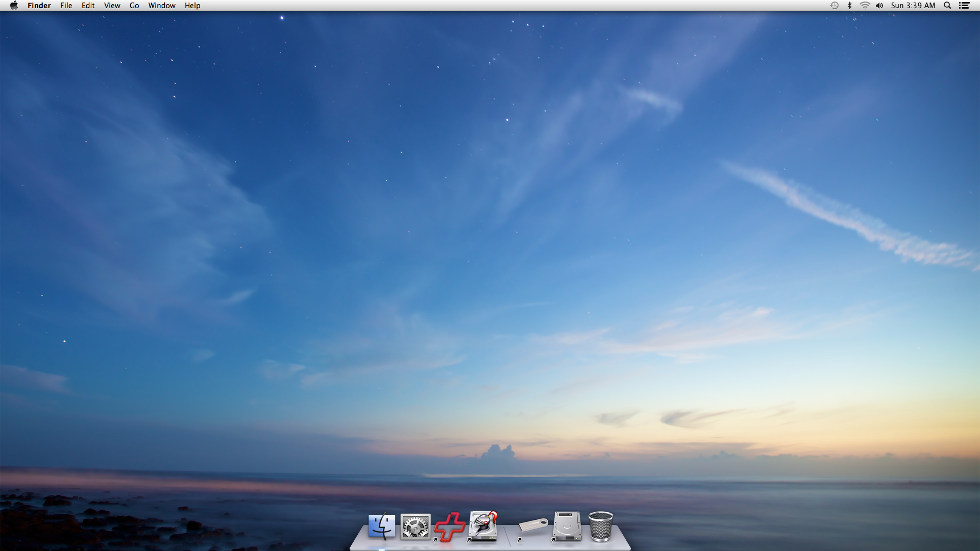Open the Go menu
Viewport: 980px width, 551px height.
point(134,6)
